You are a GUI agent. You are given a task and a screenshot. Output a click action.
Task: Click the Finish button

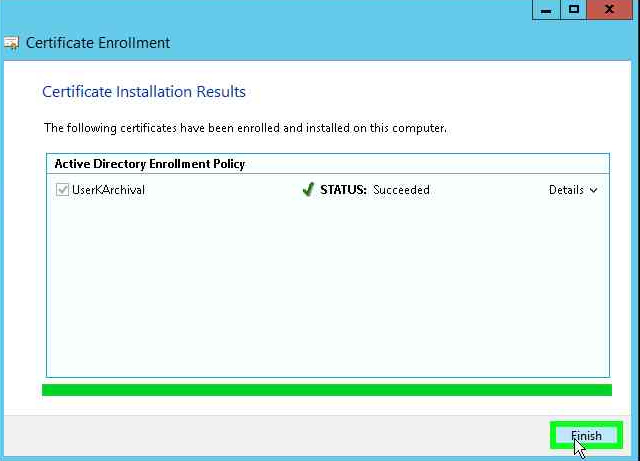tap(586, 435)
